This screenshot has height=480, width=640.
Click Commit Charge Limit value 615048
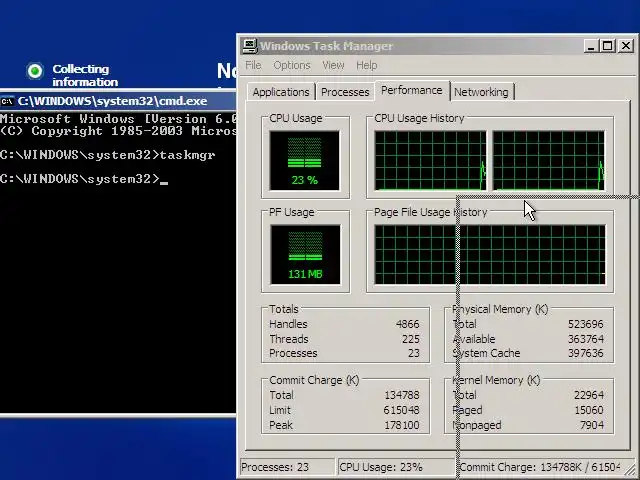point(401,410)
